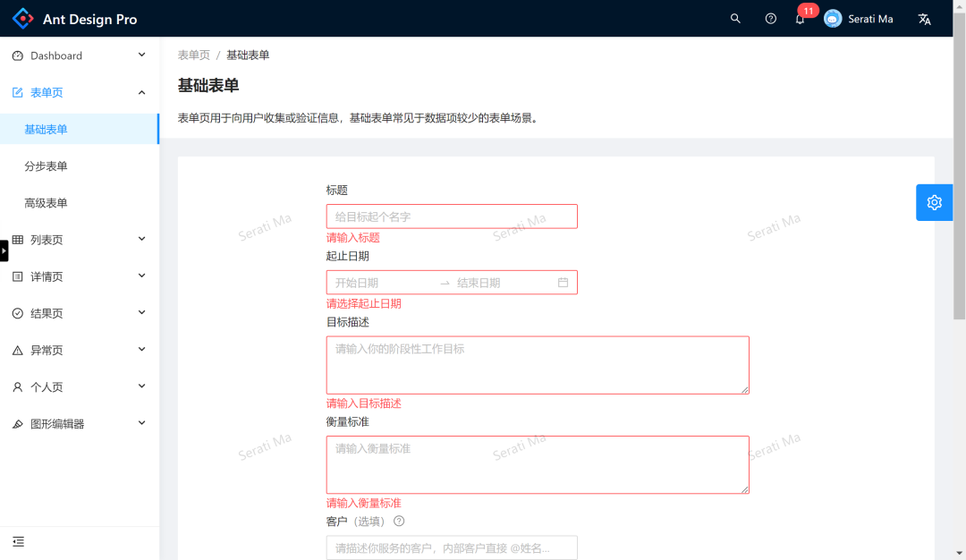Viewport: 966px width, 560px height.
Task: Open the Serati Ma user name menu
Action: click(870, 19)
